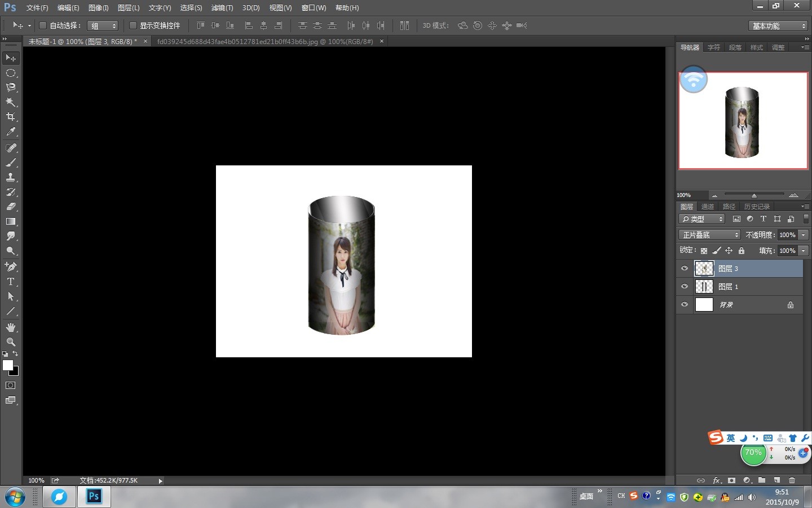812x508 pixels.
Task: Select the Hand tool
Action: [11, 327]
